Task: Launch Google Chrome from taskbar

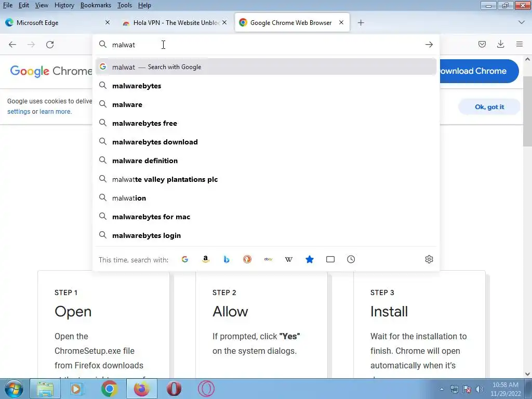Action: point(109,389)
